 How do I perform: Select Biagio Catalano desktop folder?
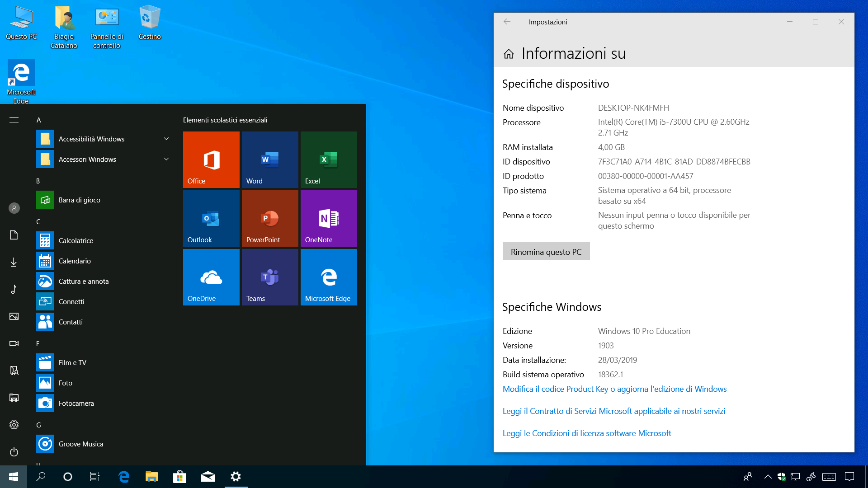[64, 27]
